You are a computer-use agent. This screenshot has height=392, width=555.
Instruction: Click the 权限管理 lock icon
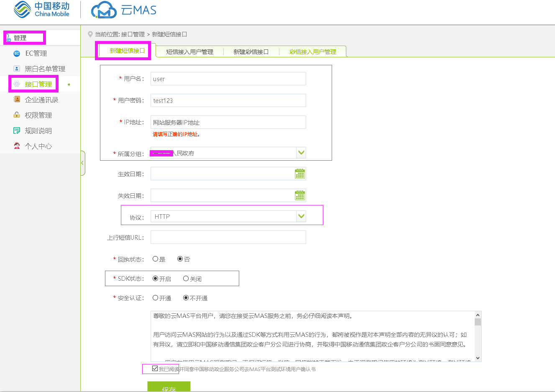point(17,115)
